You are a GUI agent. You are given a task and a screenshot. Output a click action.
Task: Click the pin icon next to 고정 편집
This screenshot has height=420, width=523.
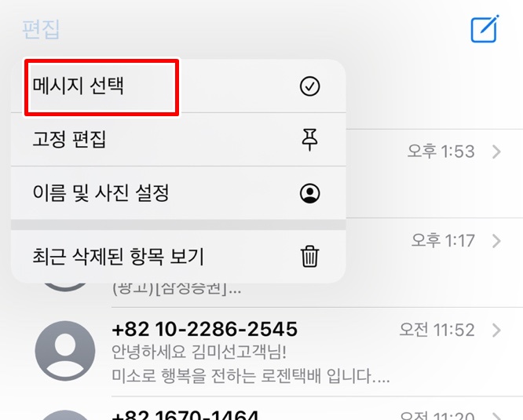(x=309, y=140)
